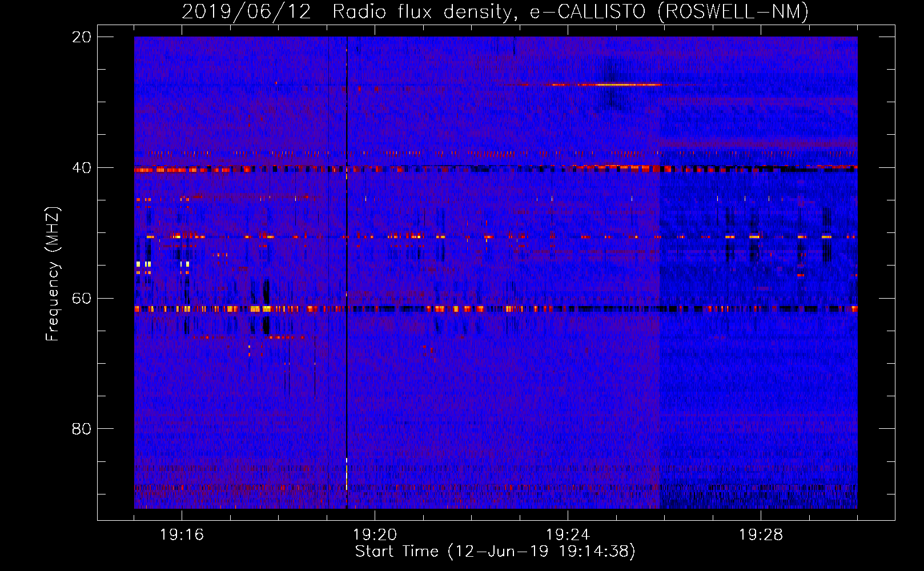Click the 80 MHz frequency tick label
924x571 pixels.
[x=81, y=429]
